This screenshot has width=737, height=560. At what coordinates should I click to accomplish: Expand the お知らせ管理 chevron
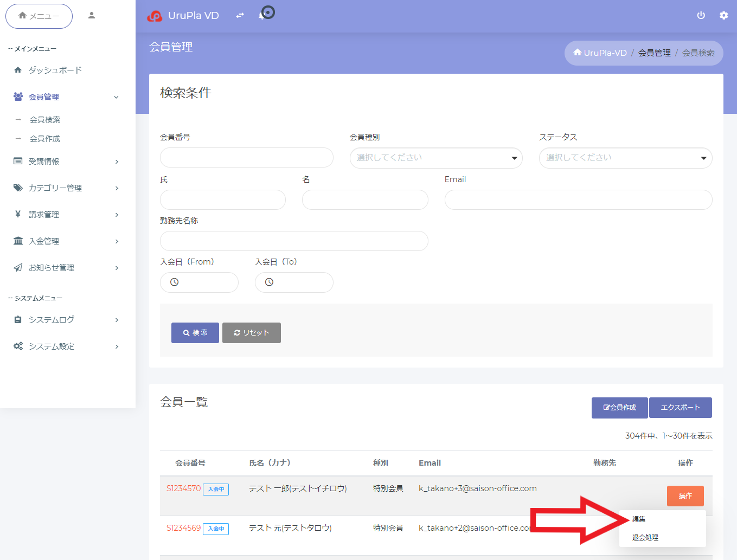tap(117, 268)
